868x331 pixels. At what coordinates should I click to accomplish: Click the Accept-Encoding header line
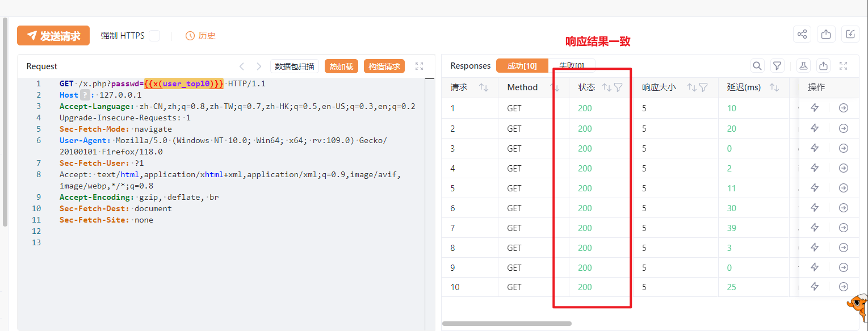139,197
